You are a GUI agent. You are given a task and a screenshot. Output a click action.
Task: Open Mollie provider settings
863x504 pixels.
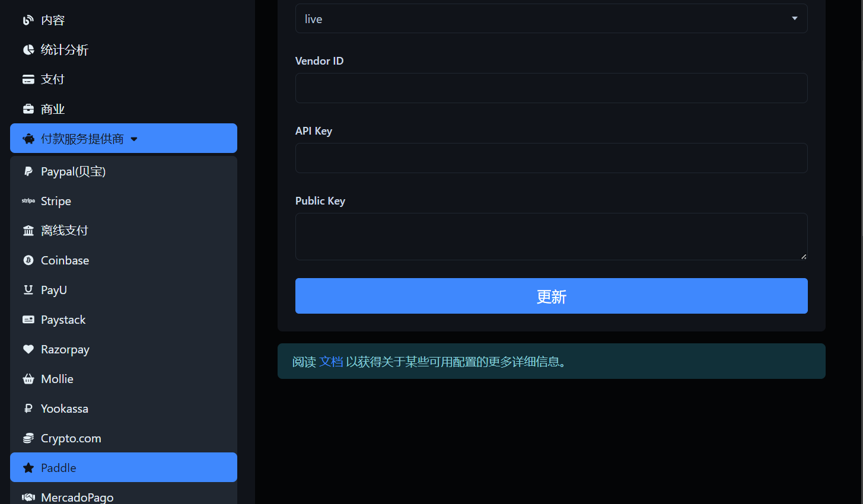point(123,379)
